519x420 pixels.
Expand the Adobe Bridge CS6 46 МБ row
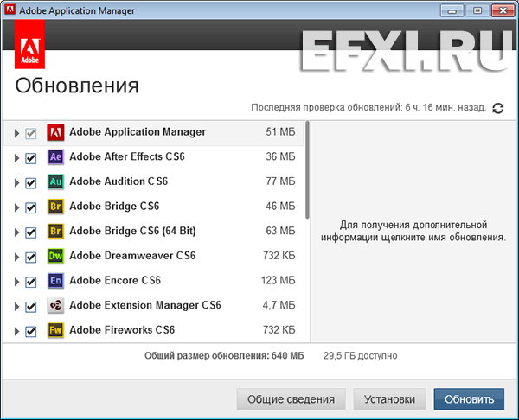16,207
